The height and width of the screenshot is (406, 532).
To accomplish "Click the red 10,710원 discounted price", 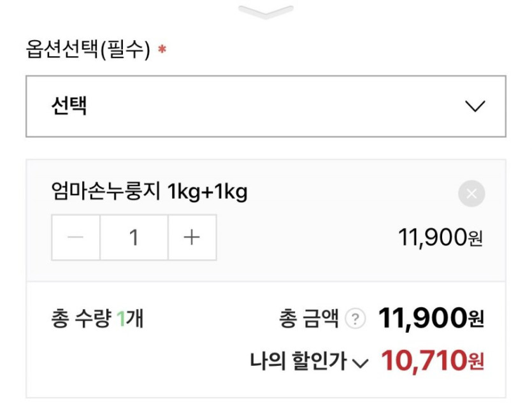I will coord(433,361).
